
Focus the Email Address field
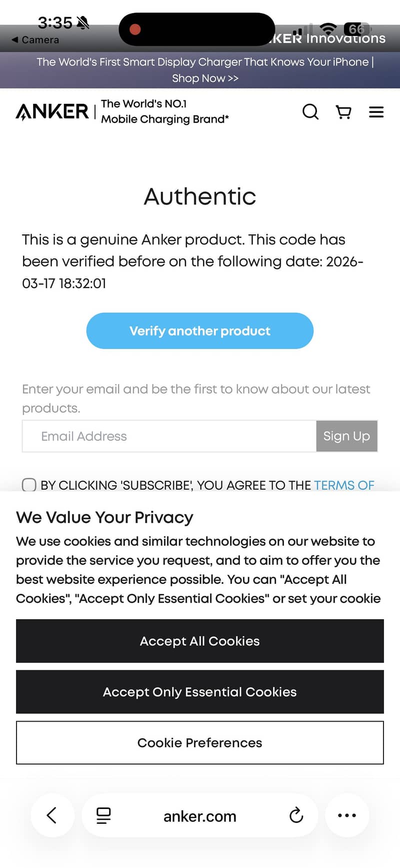click(169, 436)
